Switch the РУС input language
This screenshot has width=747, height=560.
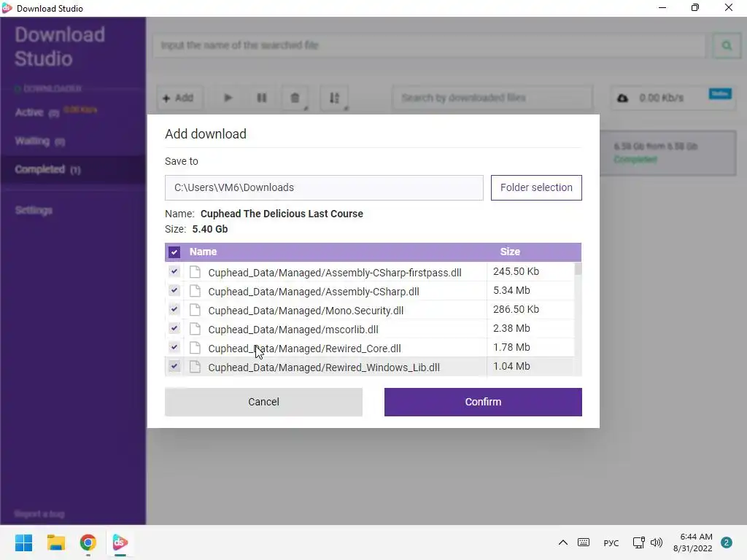611,542
